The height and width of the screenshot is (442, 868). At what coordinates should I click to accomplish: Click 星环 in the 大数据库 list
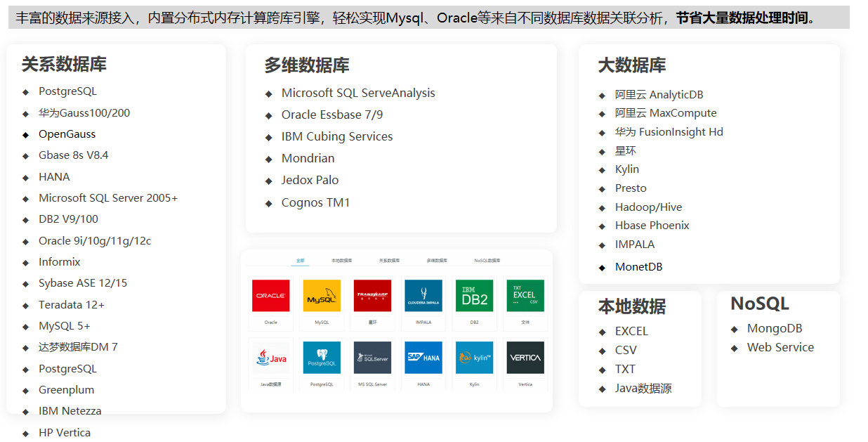(x=626, y=151)
